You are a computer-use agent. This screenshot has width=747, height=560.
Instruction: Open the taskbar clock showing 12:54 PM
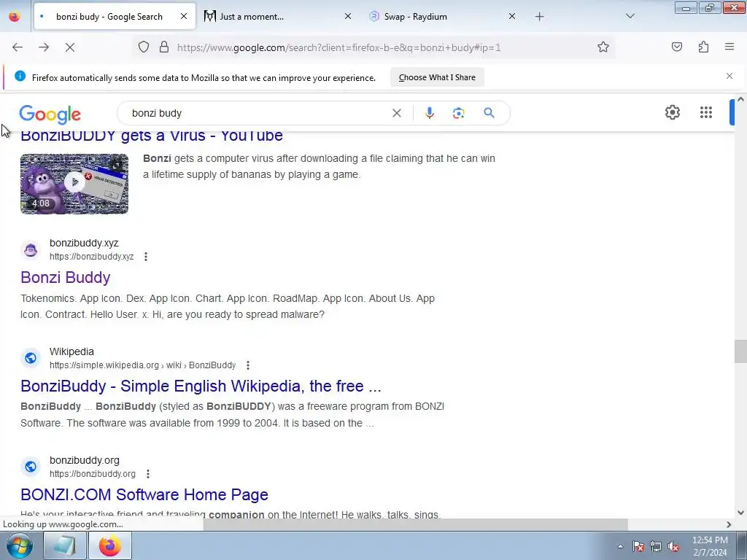pyautogui.click(x=710, y=546)
